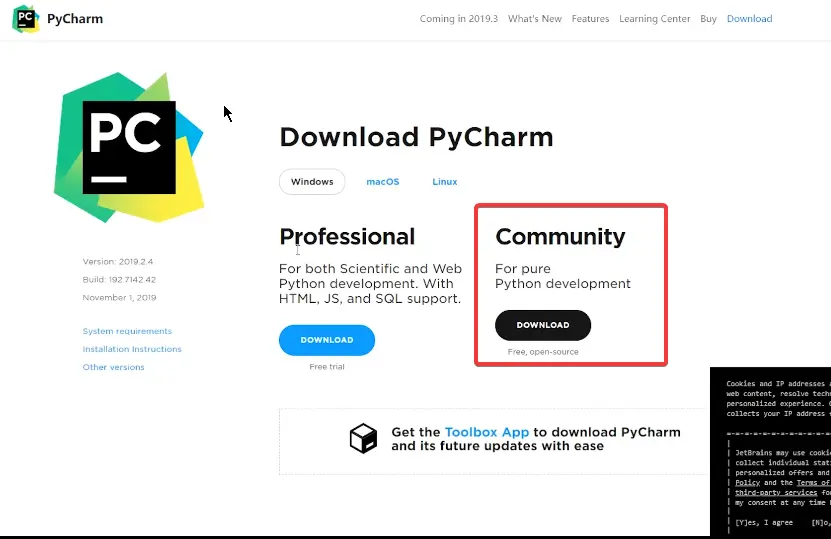Follow the Toolbox App hyperlink
The image size is (831, 539).
(x=487, y=432)
